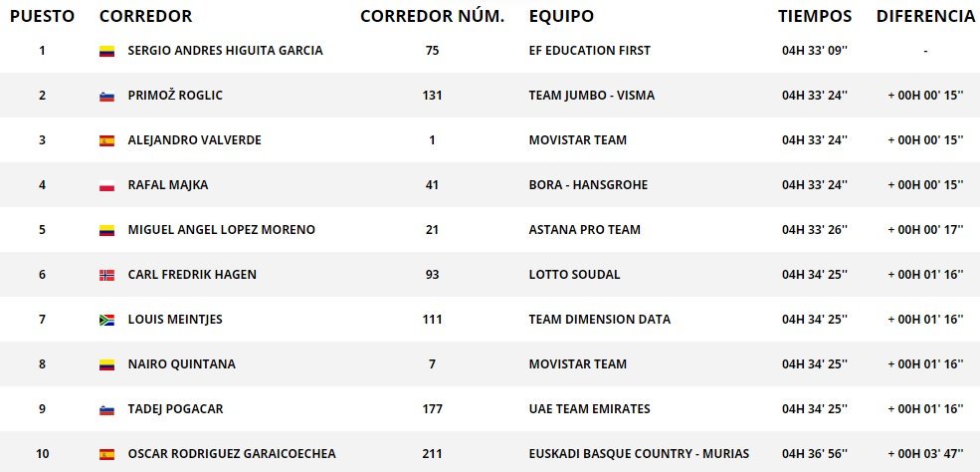This screenshot has height=472, width=980.
Task: Select the DIFERENCIA column header
Action: click(x=925, y=16)
